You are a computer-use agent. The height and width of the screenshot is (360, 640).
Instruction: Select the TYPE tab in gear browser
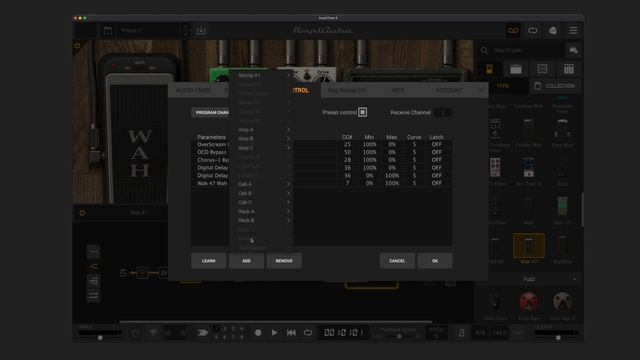pos(503,86)
